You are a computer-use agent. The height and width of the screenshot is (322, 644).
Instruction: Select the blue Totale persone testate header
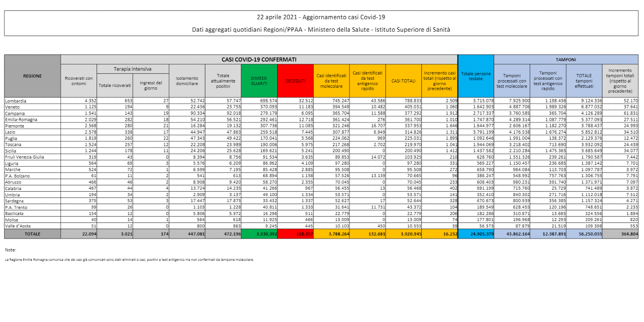point(476,76)
